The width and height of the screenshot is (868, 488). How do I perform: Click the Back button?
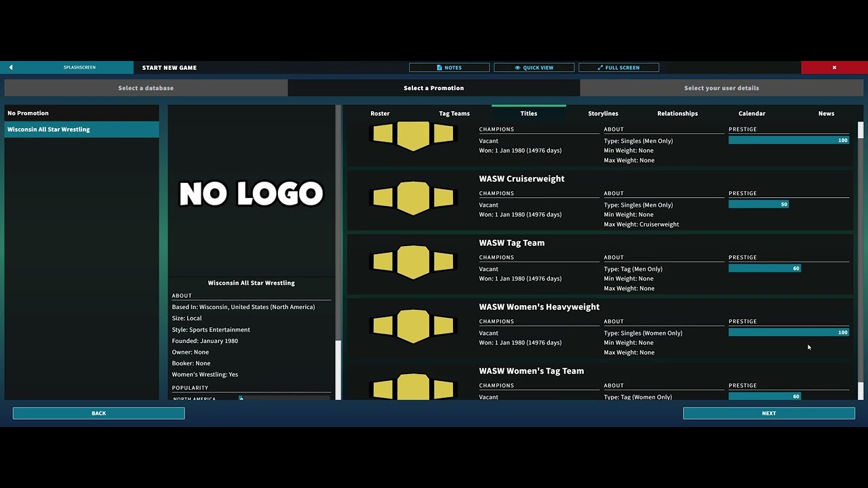tap(98, 413)
